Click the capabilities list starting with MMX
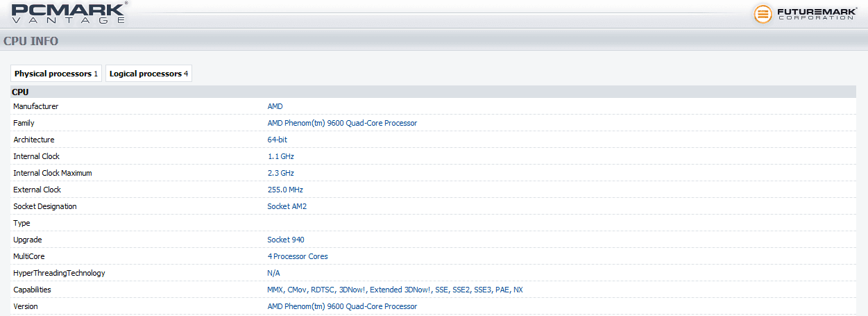The height and width of the screenshot is (316, 868). click(x=395, y=290)
